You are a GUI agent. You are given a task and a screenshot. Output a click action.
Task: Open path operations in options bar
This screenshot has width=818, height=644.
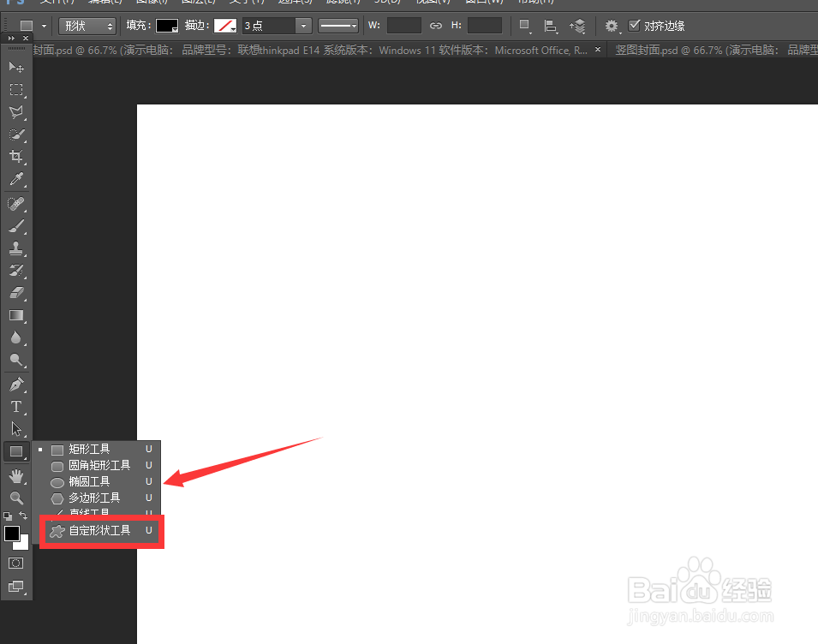click(525, 26)
